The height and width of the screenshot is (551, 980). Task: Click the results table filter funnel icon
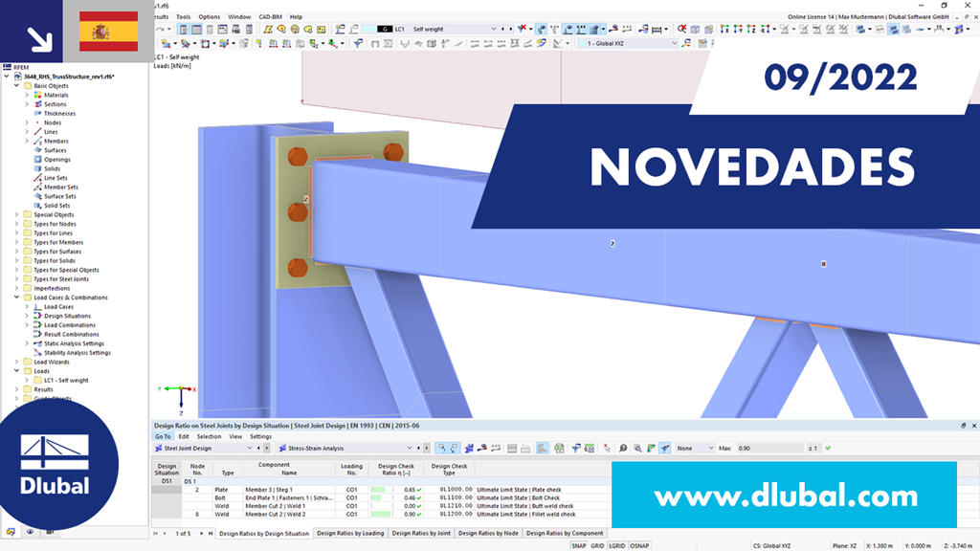coord(575,448)
